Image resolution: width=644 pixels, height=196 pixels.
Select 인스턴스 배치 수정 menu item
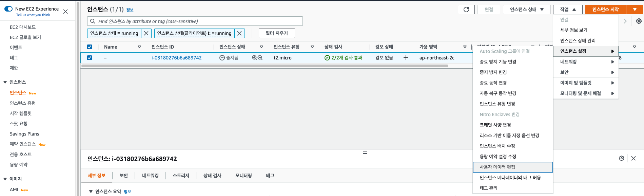coord(513,146)
